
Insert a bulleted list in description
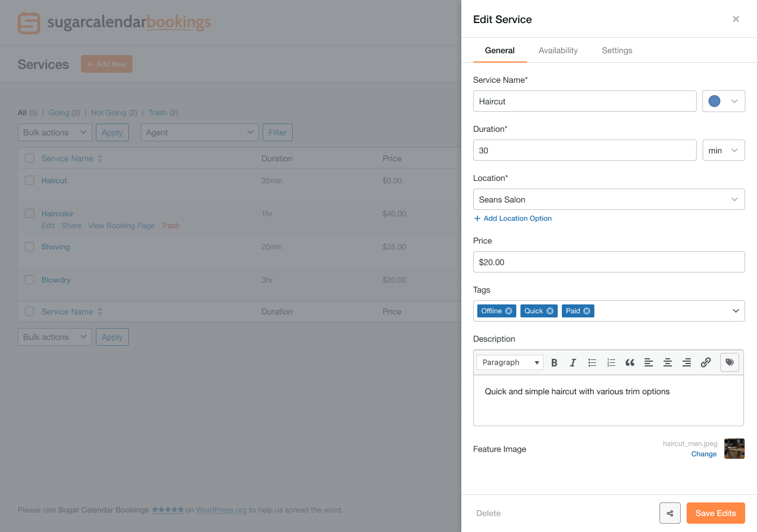[x=592, y=362]
